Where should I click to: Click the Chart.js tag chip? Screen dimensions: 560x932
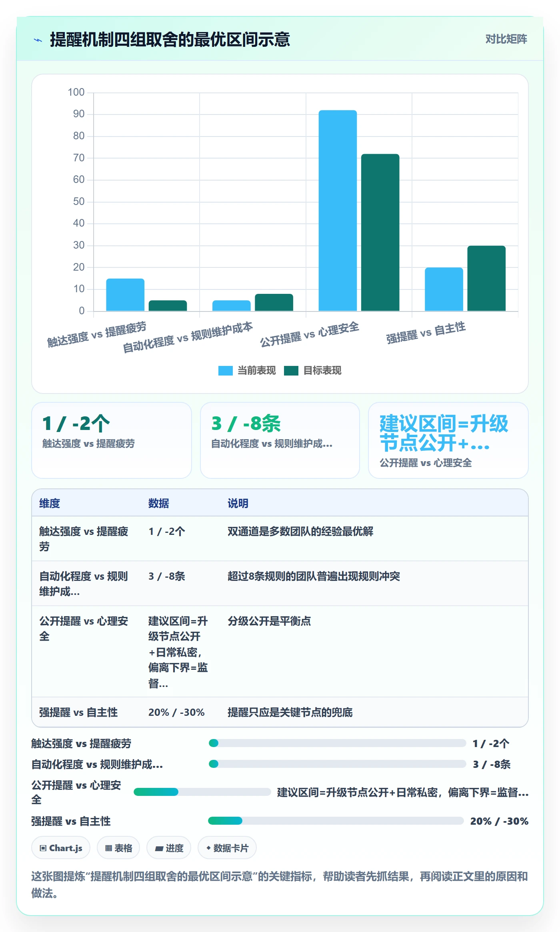coord(61,848)
